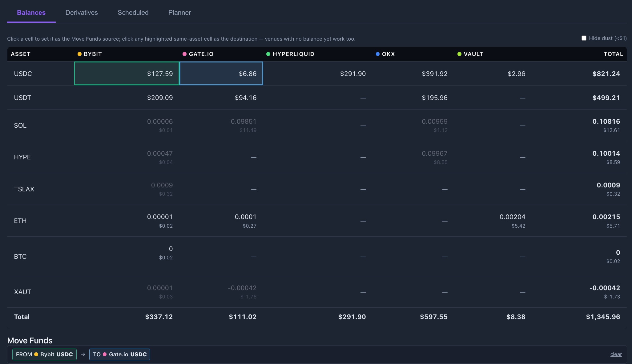Viewport: 632px width, 364px height.
Task: Click the Gate.io USDT balance $94.16
Action: (246, 98)
